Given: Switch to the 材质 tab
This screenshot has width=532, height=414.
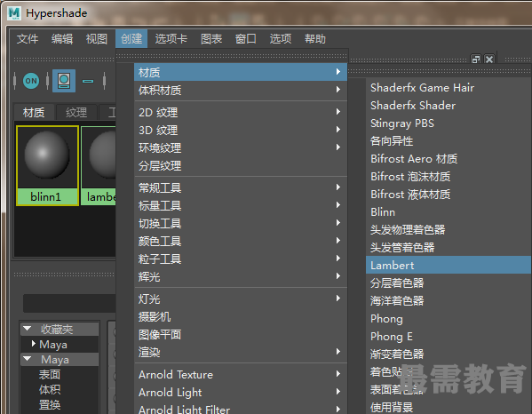Looking at the screenshot, I should (x=34, y=112).
